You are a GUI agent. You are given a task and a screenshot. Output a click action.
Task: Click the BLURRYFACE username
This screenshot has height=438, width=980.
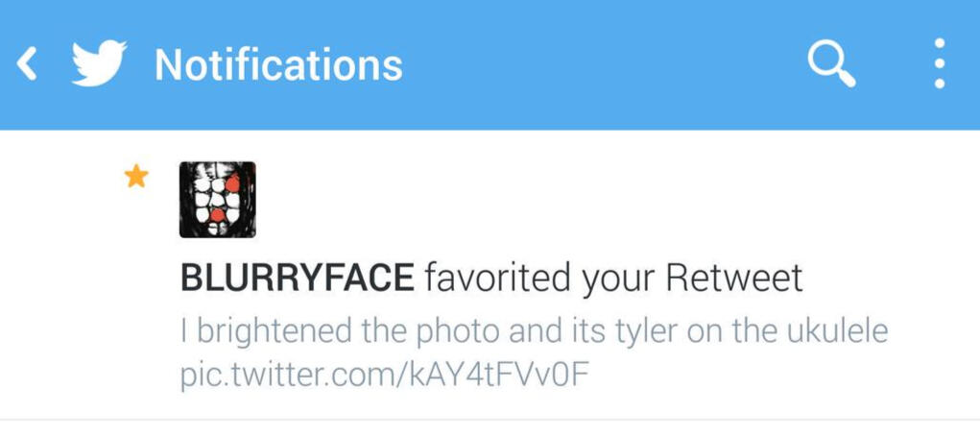tap(297, 279)
